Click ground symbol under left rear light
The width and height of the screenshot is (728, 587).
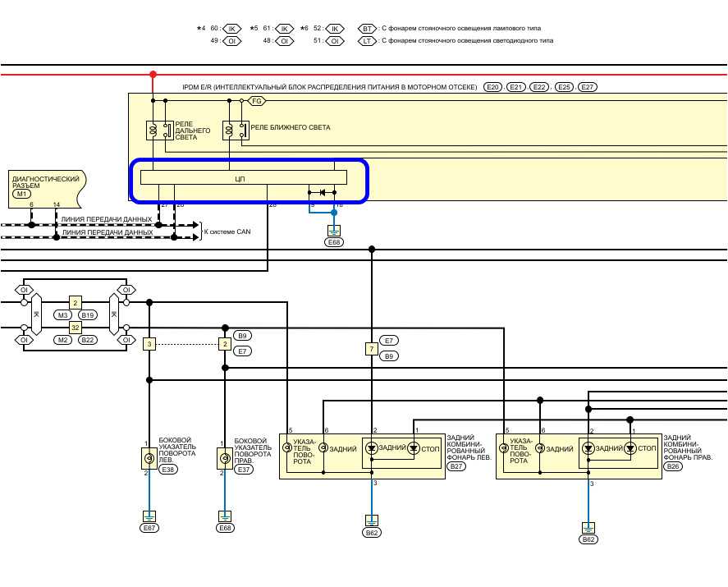point(372,521)
